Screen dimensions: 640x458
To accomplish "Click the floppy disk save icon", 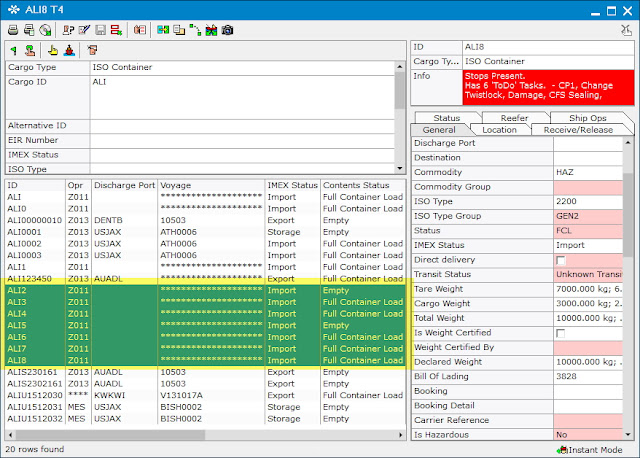I will 100,30.
